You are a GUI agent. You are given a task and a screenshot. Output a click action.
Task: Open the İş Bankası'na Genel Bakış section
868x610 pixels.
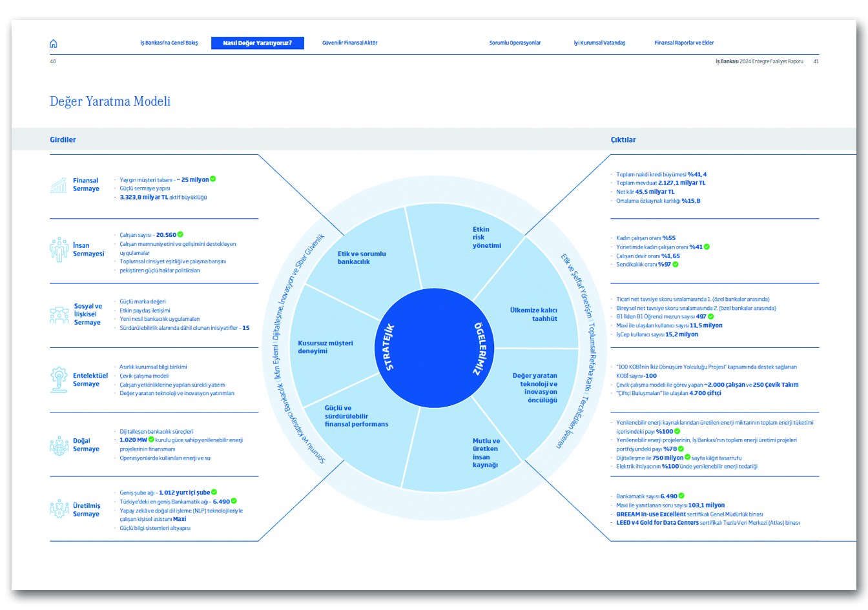(169, 43)
